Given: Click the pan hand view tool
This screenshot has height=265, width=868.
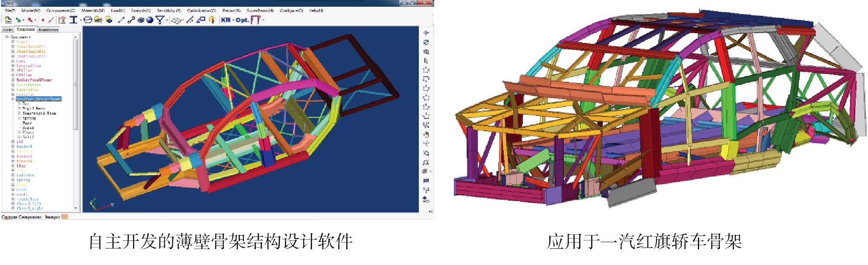Looking at the screenshot, I should coord(426,135).
